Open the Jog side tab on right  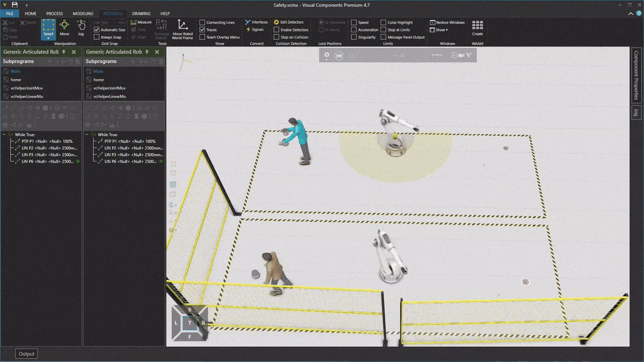(x=636, y=112)
